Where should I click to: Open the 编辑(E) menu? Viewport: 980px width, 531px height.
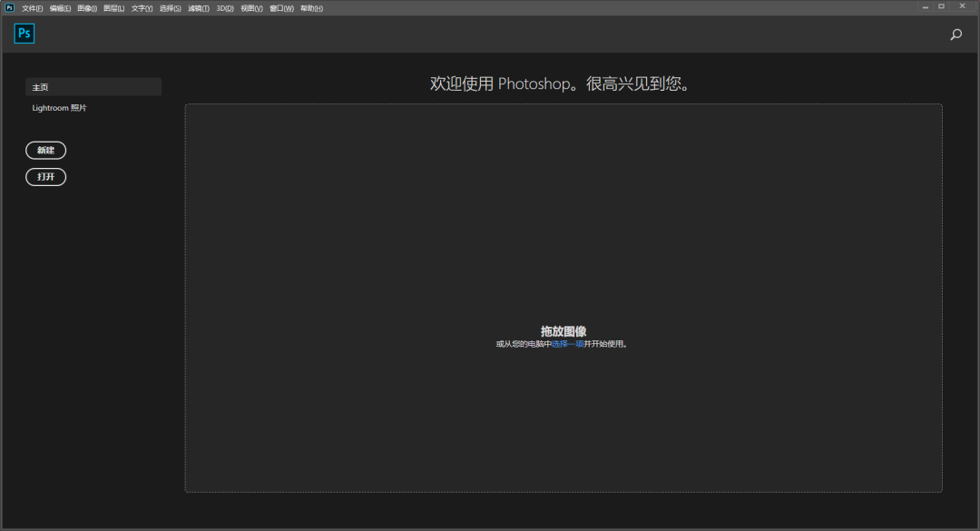coord(60,8)
